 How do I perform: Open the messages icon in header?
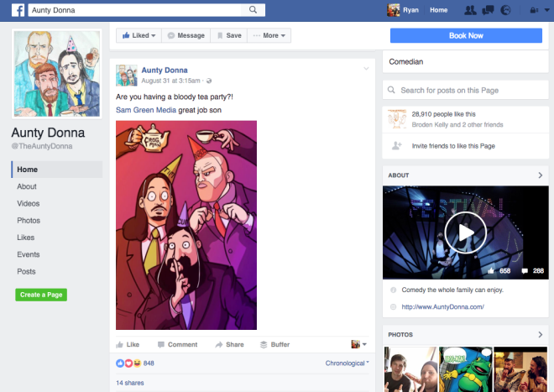tap(488, 10)
